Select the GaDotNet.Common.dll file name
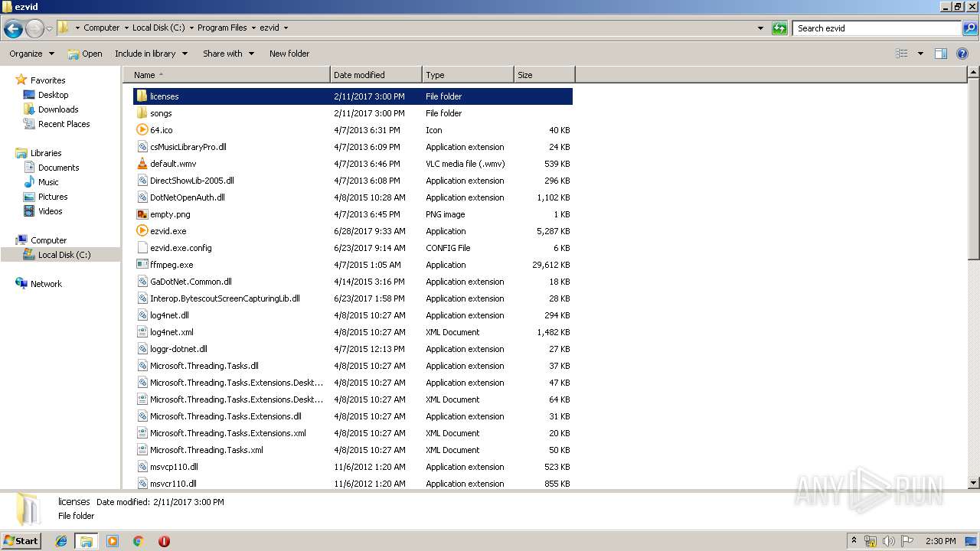Viewport: 980px width, 551px height. point(191,282)
